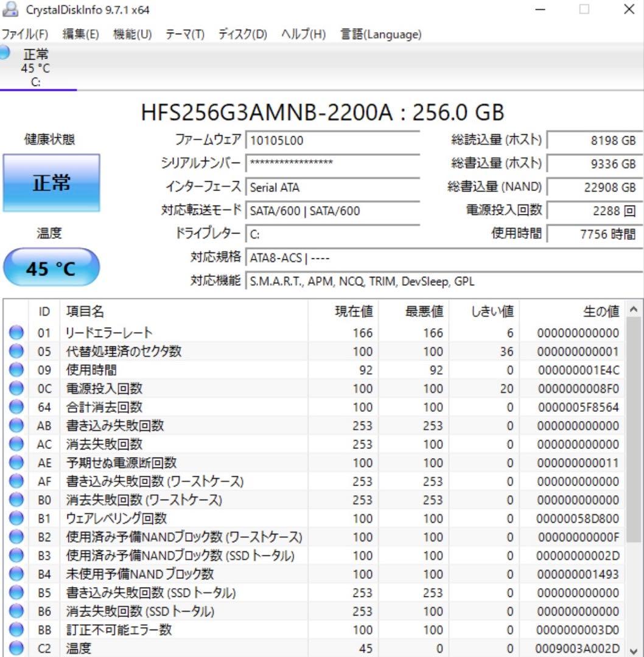The height and width of the screenshot is (657, 644).
Task: Click the blue dot beside the 温度 attribute
Action: (16, 648)
